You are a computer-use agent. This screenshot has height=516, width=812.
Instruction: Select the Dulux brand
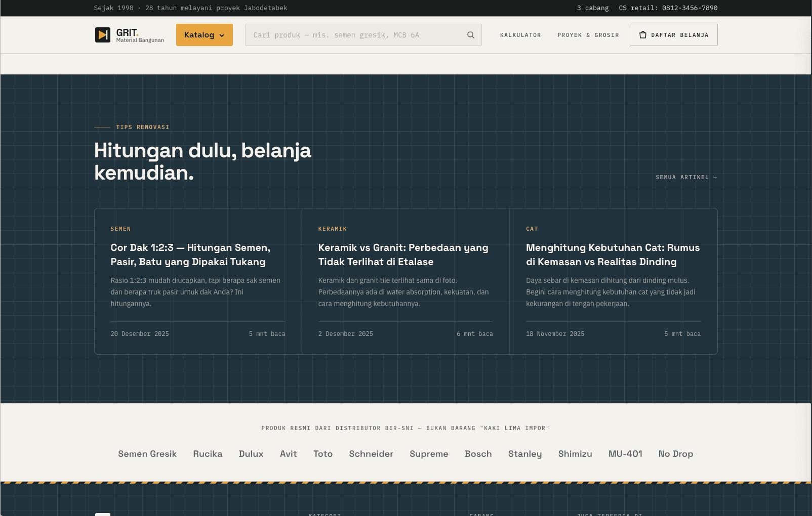(251, 454)
